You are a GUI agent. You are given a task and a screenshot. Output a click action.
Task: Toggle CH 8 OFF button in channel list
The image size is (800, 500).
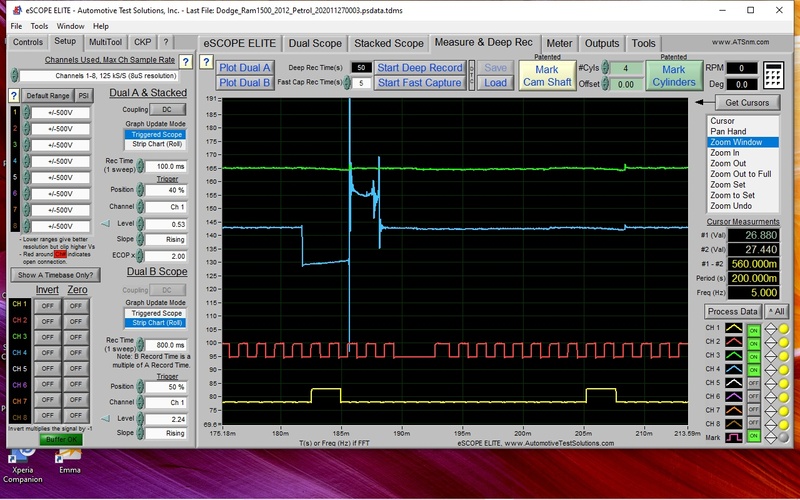(754, 424)
